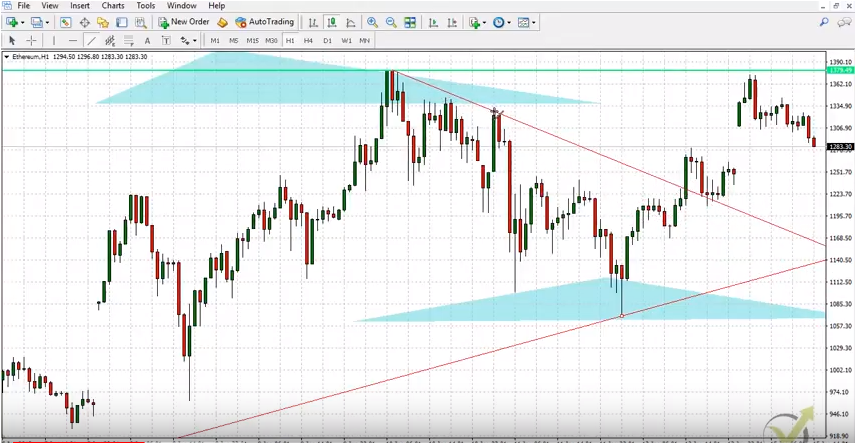Switch to Line Chart display
This screenshot has width=855, height=443.
coord(351,22)
